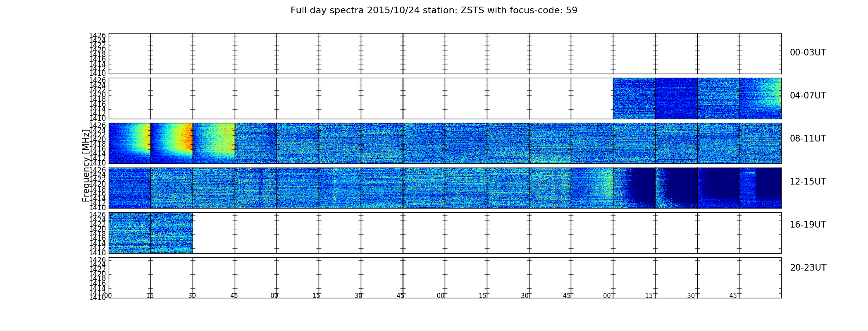The image size is (868, 331).
Task: Click the 'Frequency [MHz]' axis label
Action: tap(86, 165)
